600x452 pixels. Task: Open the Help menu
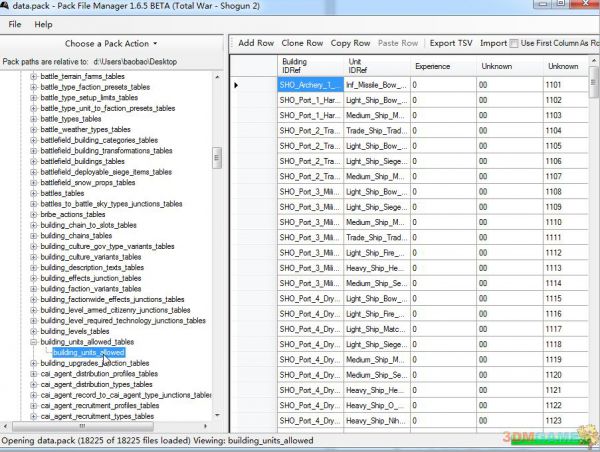tap(43, 24)
